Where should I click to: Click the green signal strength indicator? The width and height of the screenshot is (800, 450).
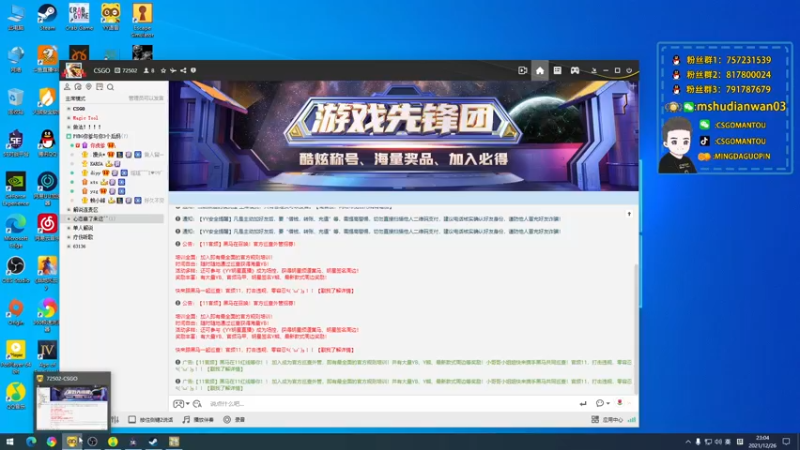(x=632, y=419)
